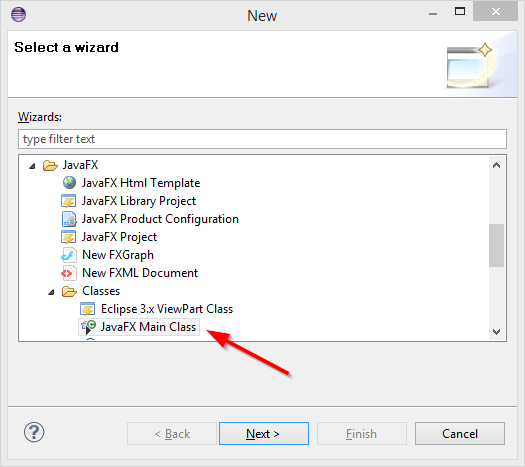Focus the type filter text field
525x467 pixels.
[x=262, y=139]
